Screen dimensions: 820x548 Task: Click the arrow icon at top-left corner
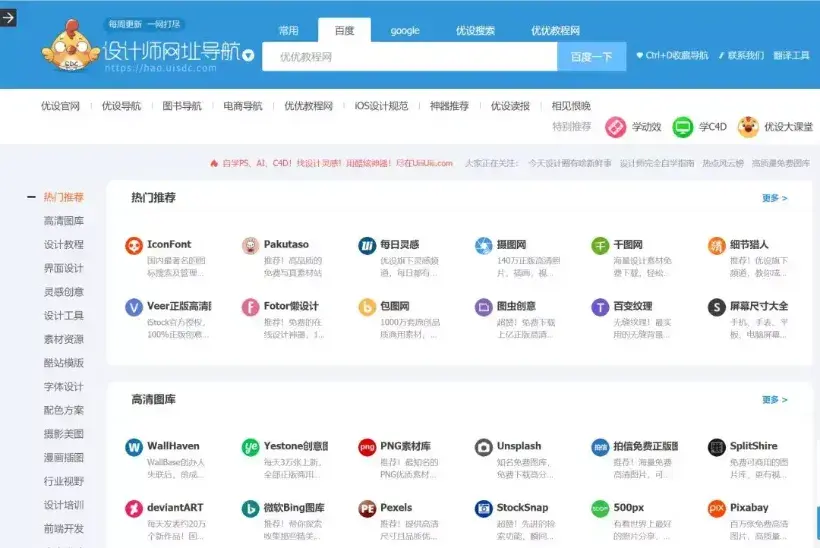(x=8, y=18)
